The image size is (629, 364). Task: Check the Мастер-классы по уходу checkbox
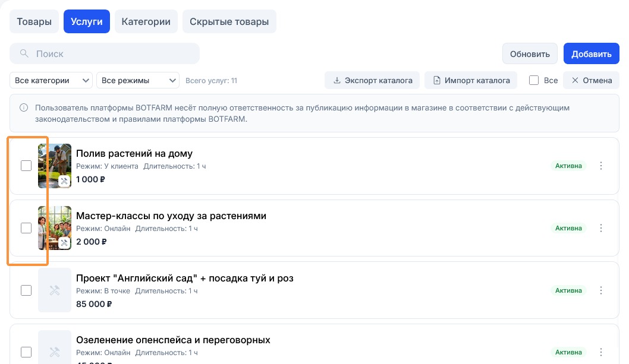(26, 228)
